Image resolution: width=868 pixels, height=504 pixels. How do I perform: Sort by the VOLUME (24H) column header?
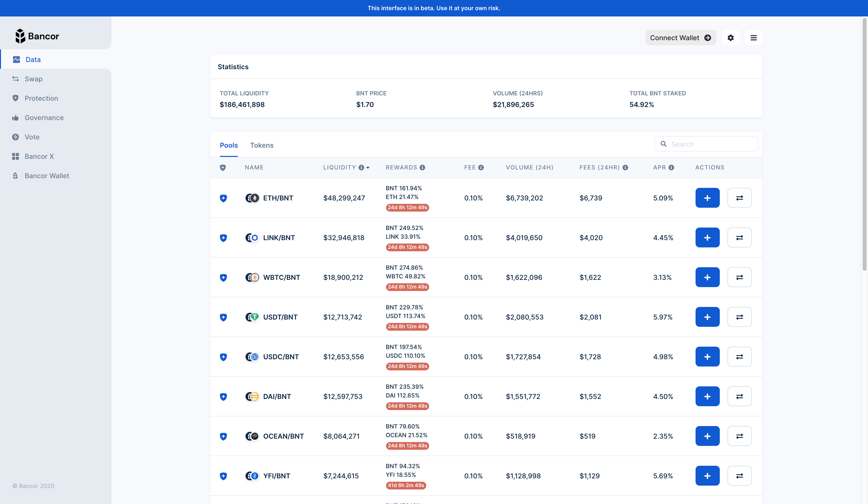pos(529,167)
